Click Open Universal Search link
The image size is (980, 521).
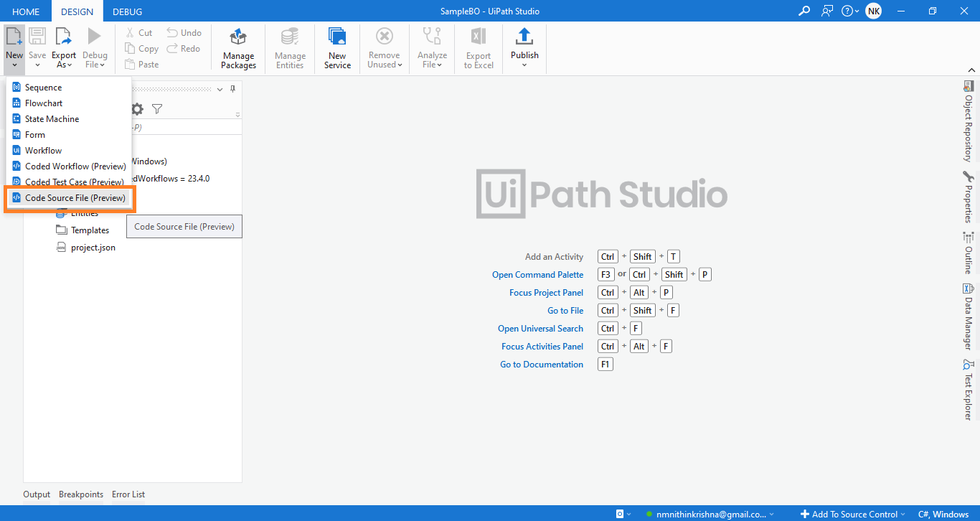[x=540, y=329]
